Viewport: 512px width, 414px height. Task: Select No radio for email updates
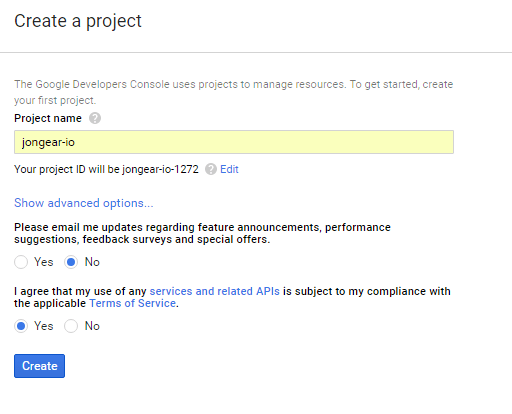71,262
